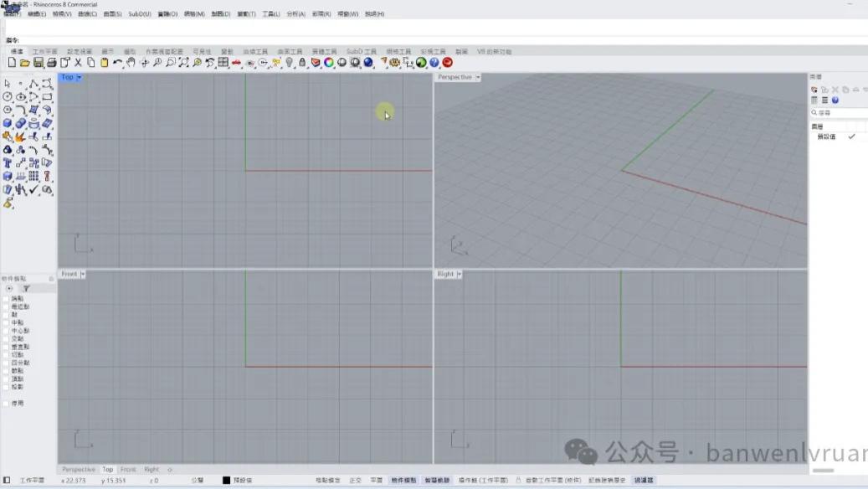
Task: Click the Undo icon on the standard toolbar
Action: (x=118, y=62)
